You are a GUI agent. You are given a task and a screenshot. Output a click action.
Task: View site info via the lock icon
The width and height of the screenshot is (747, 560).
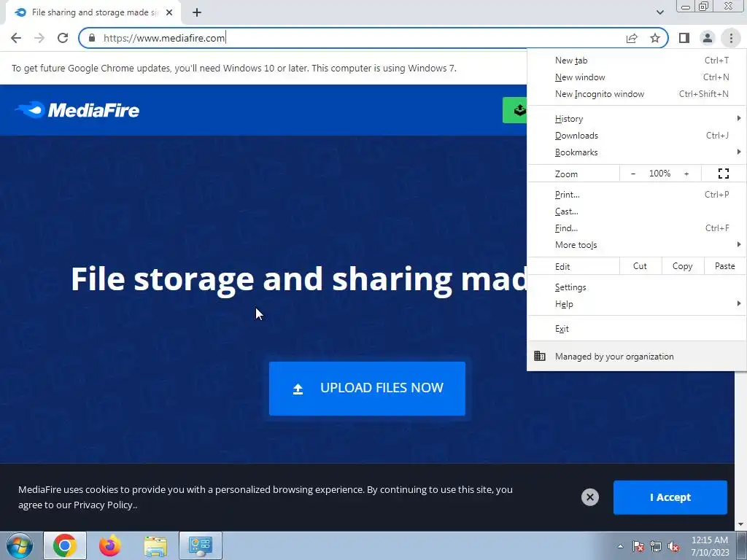click(x=92, y=38)
